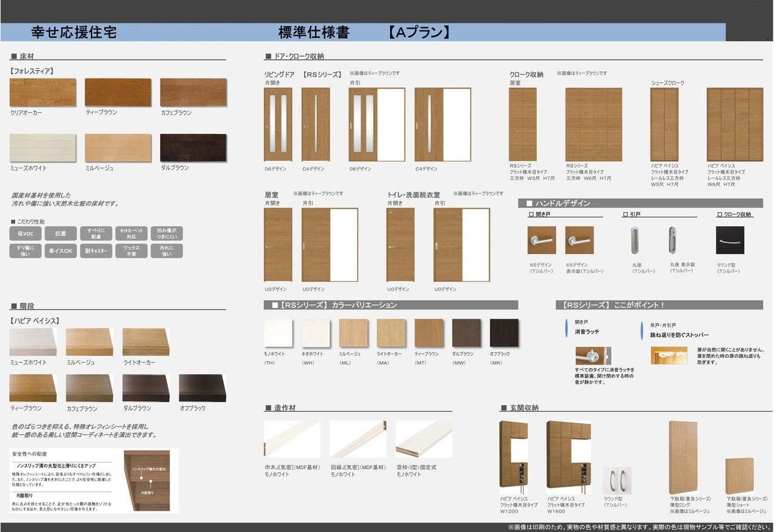This screenshot has width=780, height=532.
Task: Select the 居室 片引 U0デザイン sliding door
Action: [x=330, y=245]
